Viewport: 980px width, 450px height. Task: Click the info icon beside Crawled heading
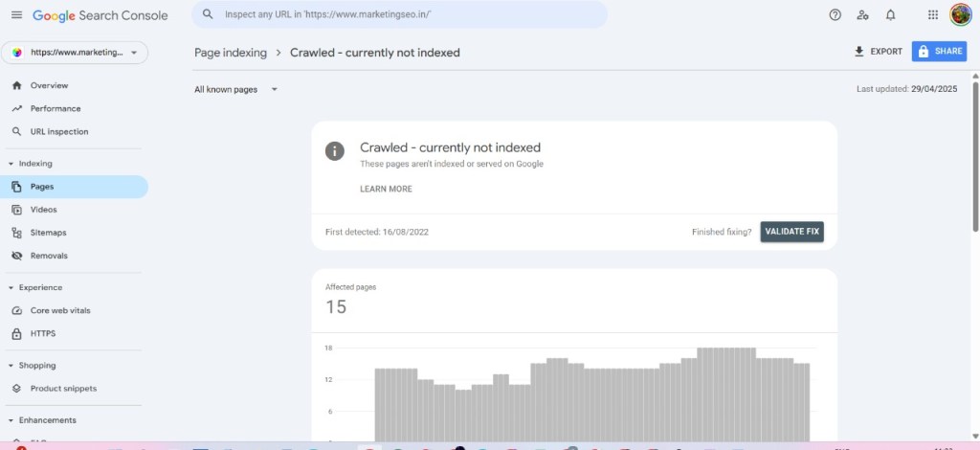point(334,150)
